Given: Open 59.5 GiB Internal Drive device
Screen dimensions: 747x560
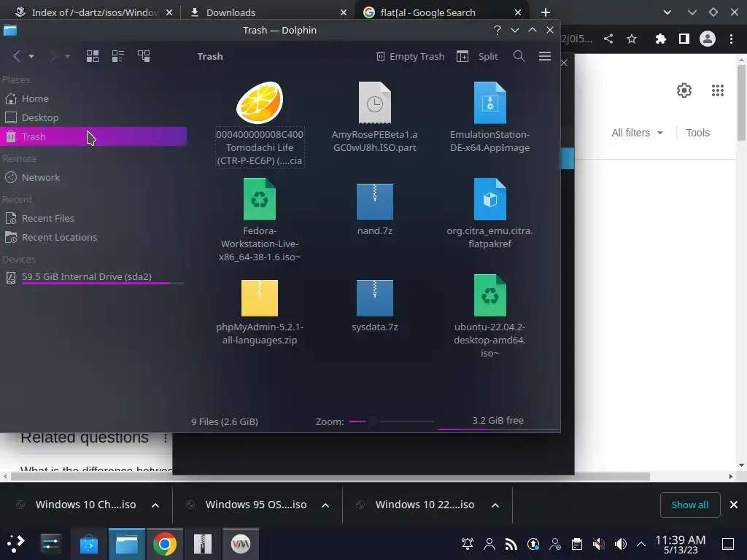Looking at the screenshot, I should click(93, 276).
